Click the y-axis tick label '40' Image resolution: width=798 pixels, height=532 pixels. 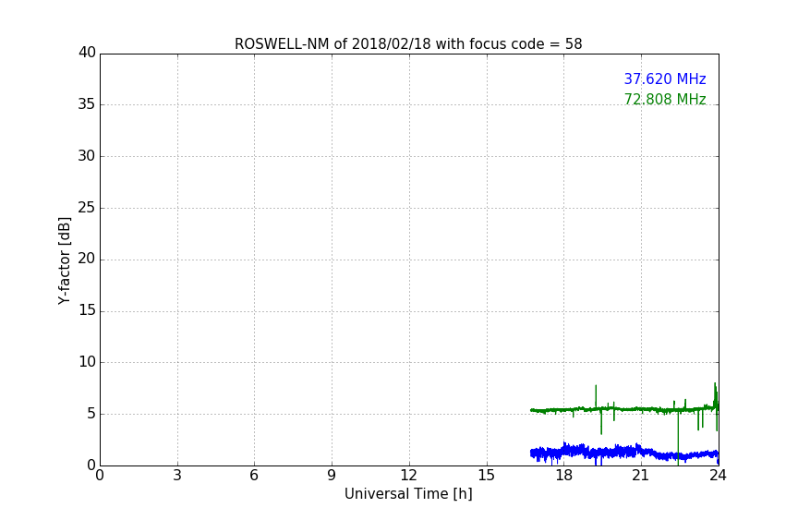(87, 53)
